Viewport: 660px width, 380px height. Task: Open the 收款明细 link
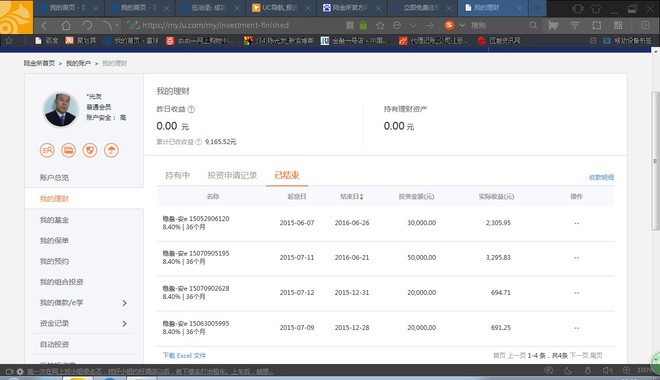[x=601, y=177]
